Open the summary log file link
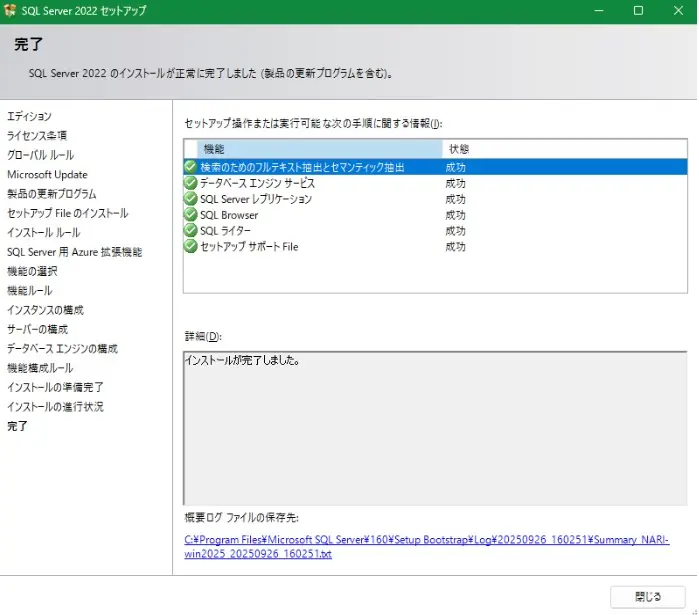 pos(426,546)
